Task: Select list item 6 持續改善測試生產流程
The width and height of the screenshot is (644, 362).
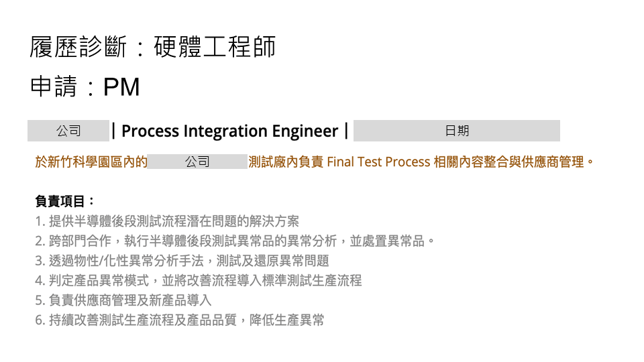Action: click(180, 320)
